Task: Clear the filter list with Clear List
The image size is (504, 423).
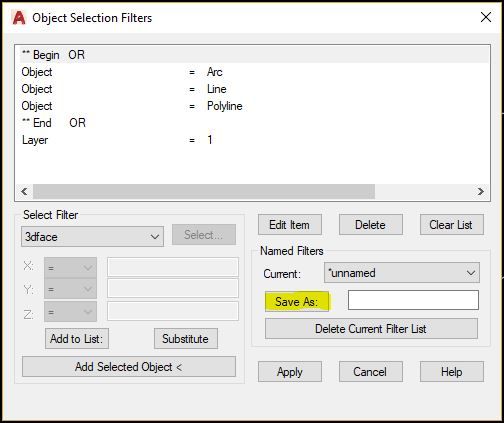Action: [x=452, y=225]
